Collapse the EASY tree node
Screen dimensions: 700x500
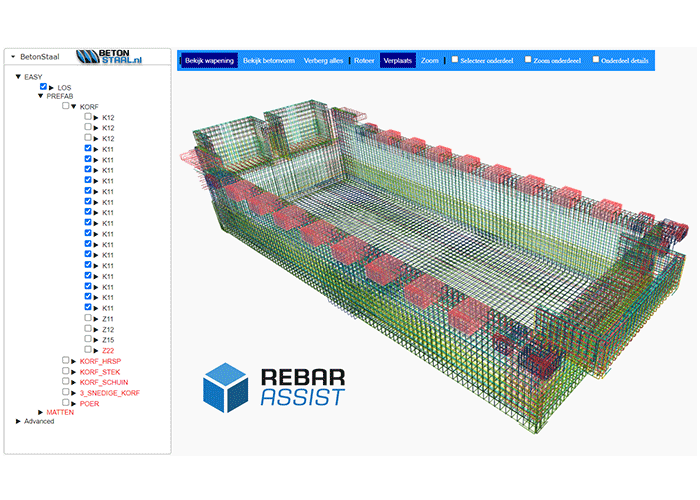tap(18, 77)
